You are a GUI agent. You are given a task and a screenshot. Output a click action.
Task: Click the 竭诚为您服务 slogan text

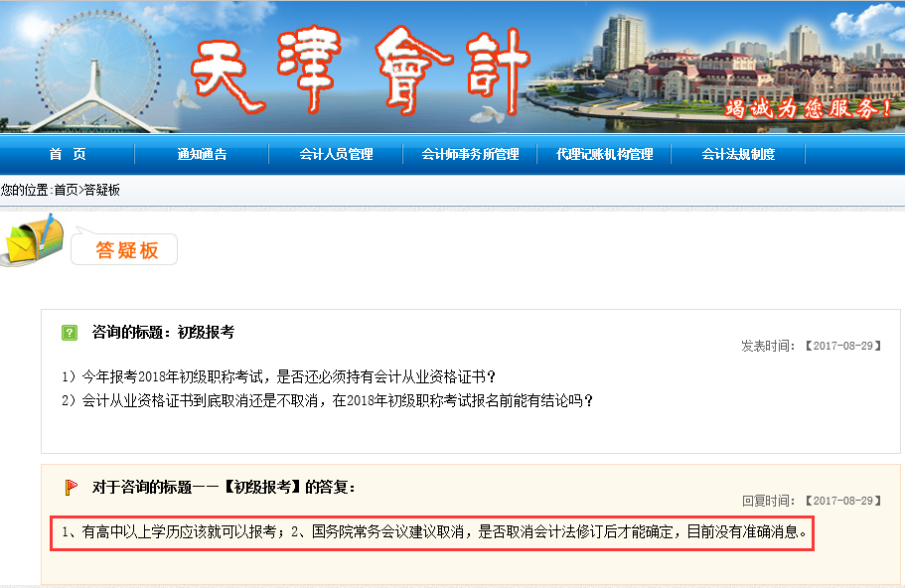tap(808, 108)
